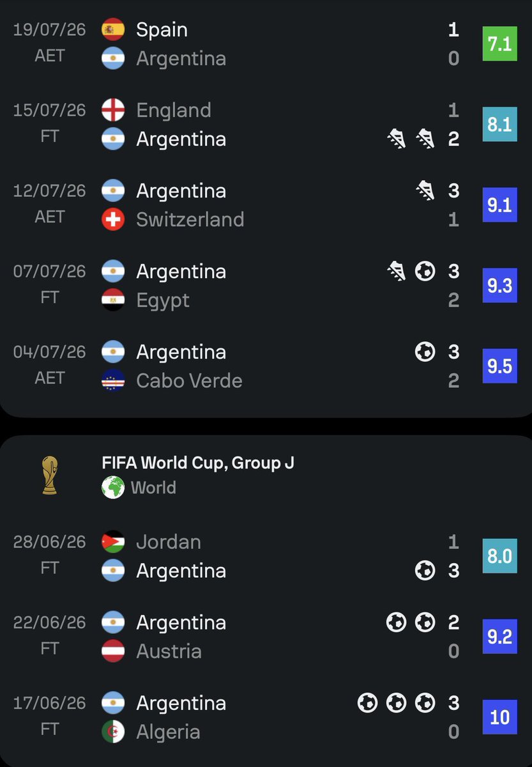The width and height of the screenshot is (532, 767).
Task: Click the World globe icon
Action: coord(113,488)
